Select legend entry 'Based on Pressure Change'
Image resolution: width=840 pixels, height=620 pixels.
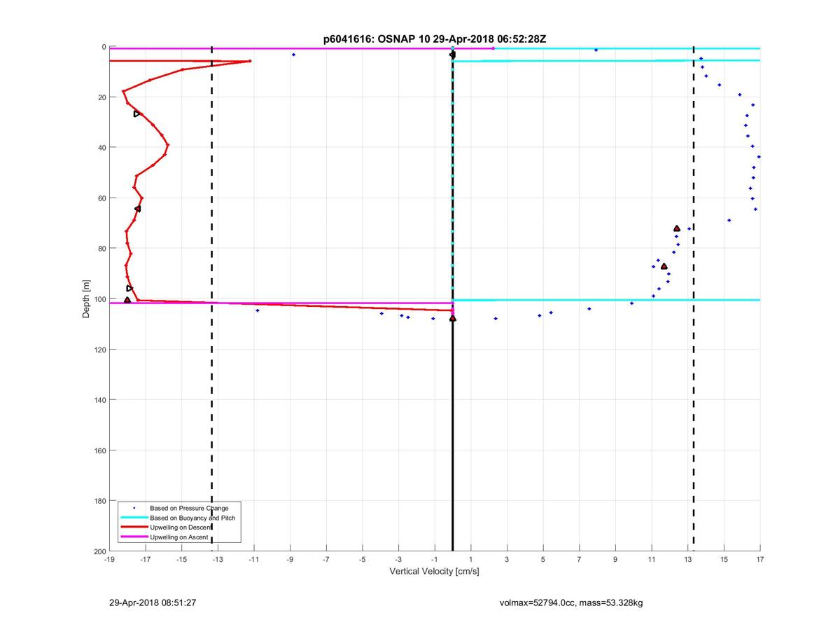click(x=189, y=508)
